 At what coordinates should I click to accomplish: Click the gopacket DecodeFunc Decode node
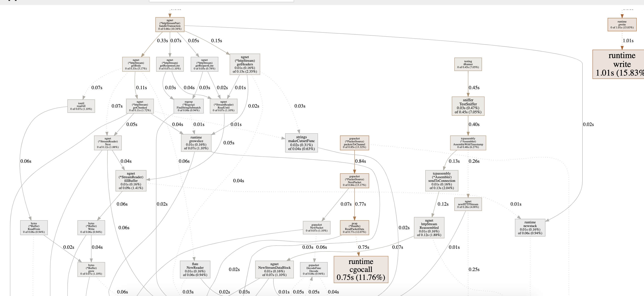point(314,269)
